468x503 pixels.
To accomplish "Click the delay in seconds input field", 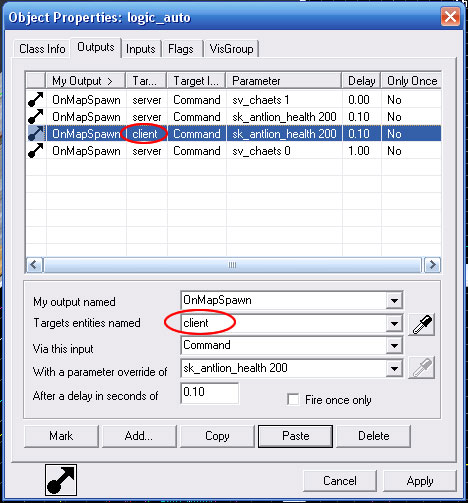I will (210, 393).
